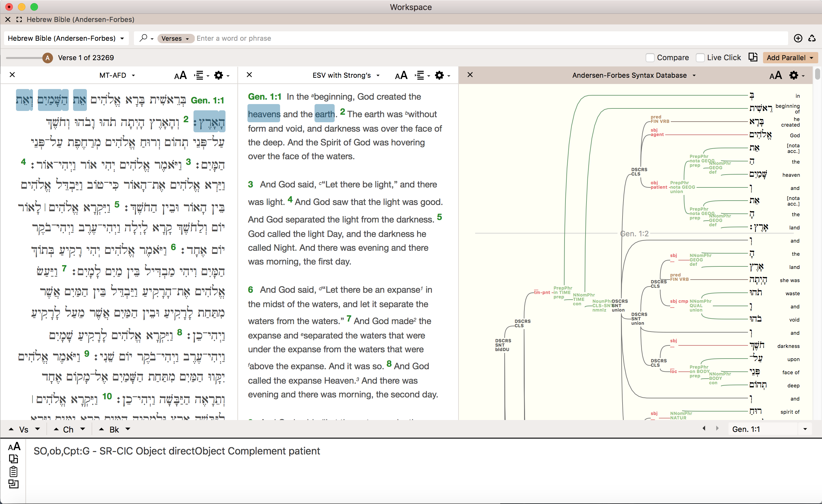
Task: Click the Gen. 1:1 go-to reference box
Action: (763, 429)
